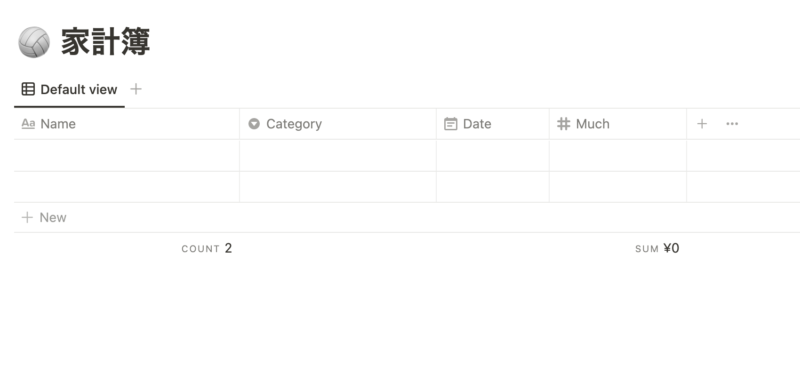Open the Much column header menu
Viewport: 800px width, 381px height.
click(x=618, y=124)
